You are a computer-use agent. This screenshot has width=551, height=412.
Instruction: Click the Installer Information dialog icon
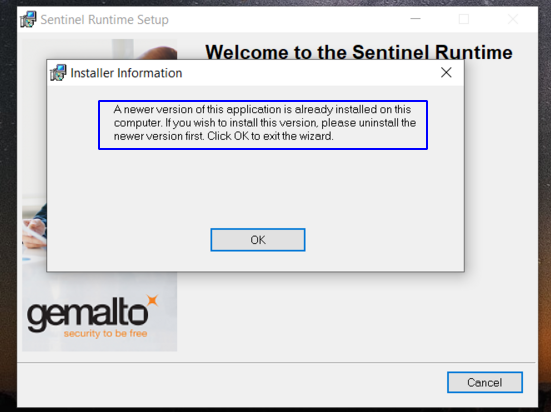pos(58,72)
